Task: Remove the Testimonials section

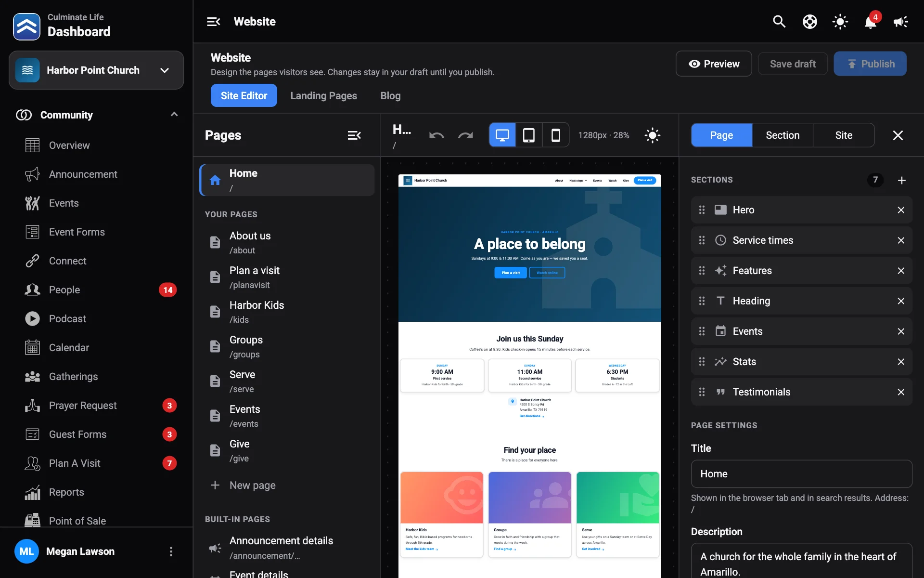Action: [901, 392]
